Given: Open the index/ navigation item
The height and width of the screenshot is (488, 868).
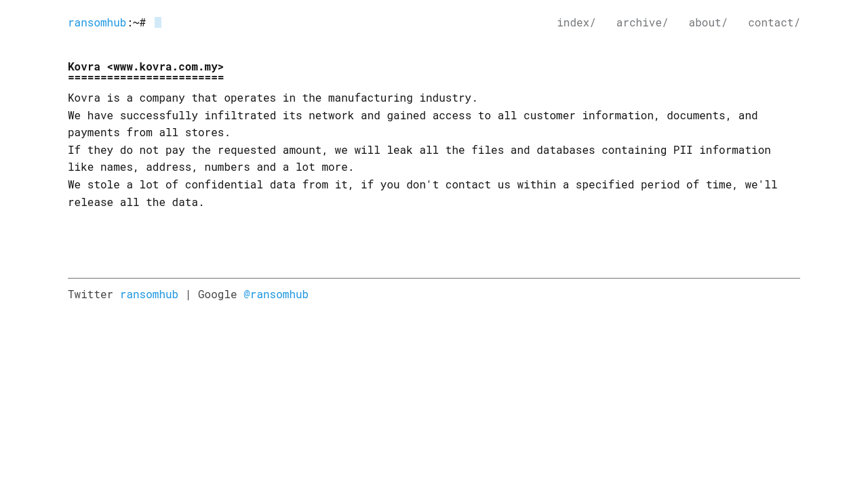Looking at the screenshot, I should click(576, 22).
